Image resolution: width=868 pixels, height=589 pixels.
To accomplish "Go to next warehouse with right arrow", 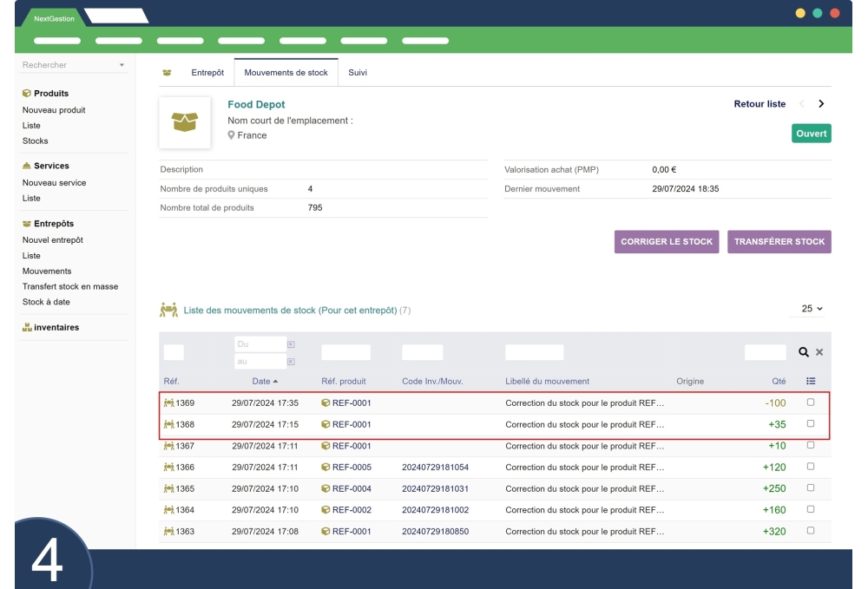I will click(x=820, y=104).
